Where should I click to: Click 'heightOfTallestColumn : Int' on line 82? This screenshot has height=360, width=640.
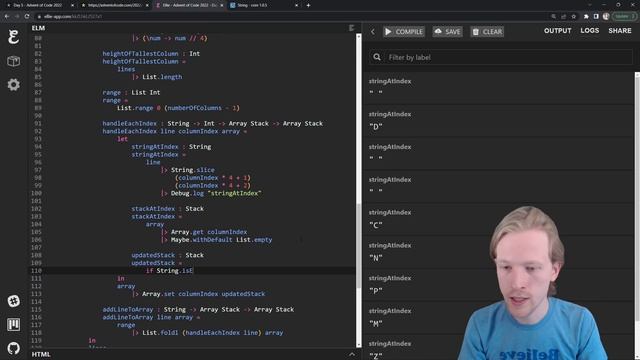tap(151, 53)
